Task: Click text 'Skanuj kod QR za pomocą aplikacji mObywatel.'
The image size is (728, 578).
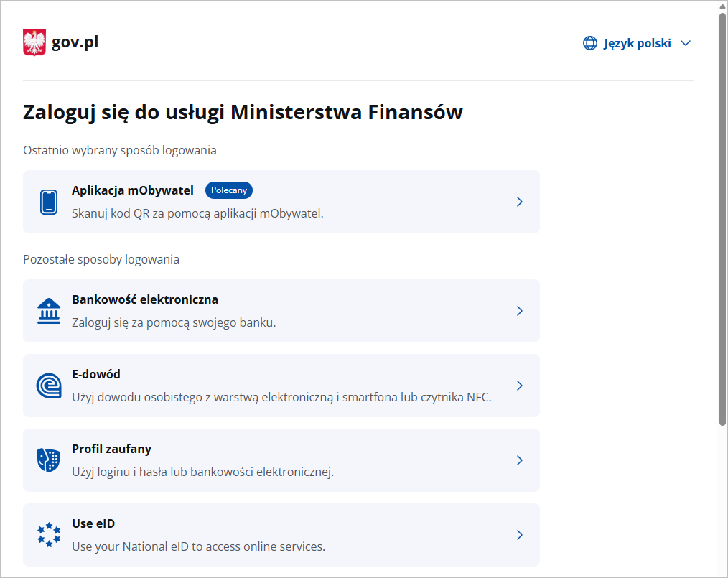Action: coord(197,213)
